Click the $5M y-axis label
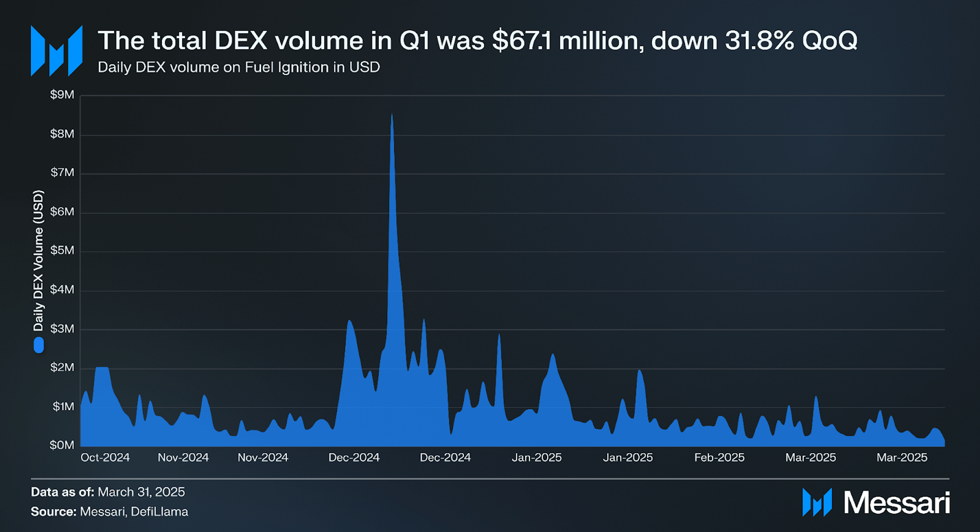 point(62,250)
